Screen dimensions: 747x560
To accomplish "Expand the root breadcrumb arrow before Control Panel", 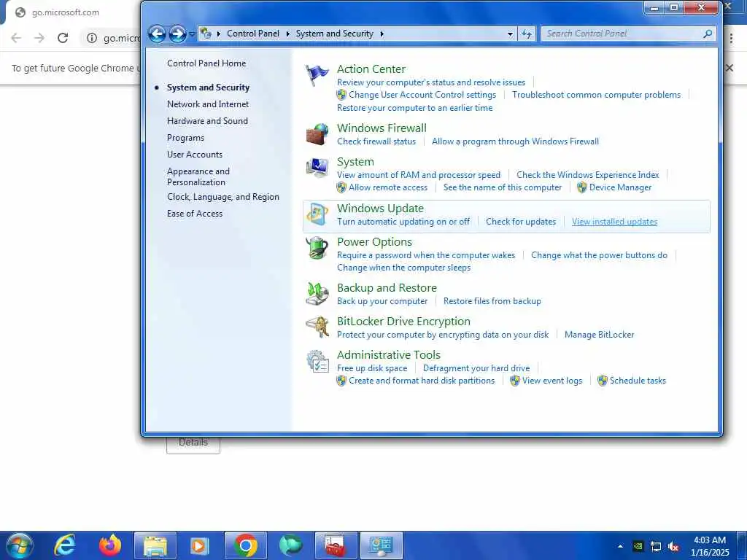I will pos(219,34).
